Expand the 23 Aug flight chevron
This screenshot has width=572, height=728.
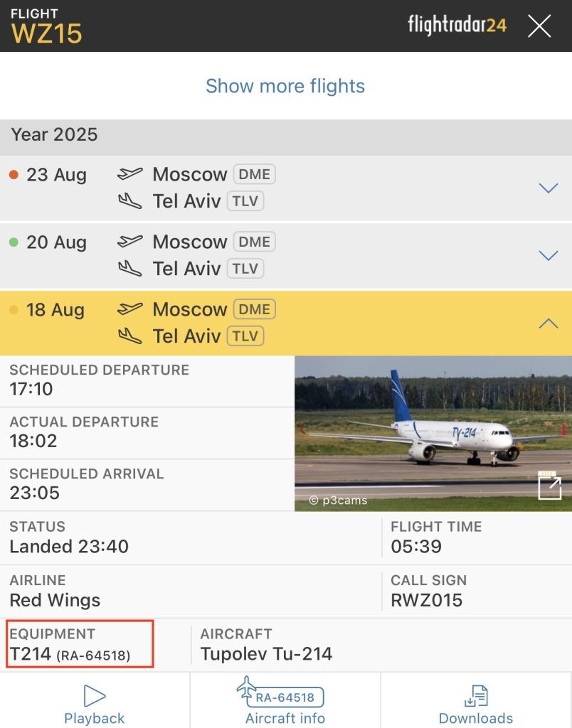(549, 188)
